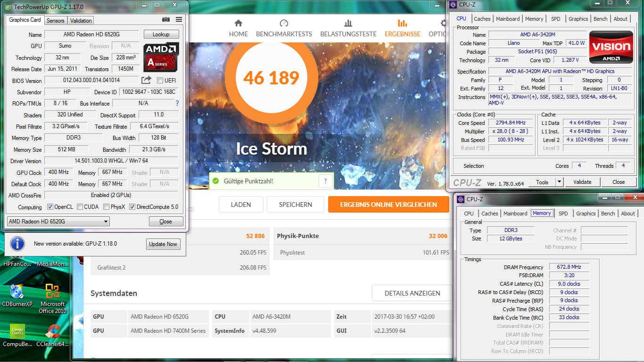The image size is (644, 362).
Task: Click Details Anzeigen in Systemdaten
Action: pos(412,293)
